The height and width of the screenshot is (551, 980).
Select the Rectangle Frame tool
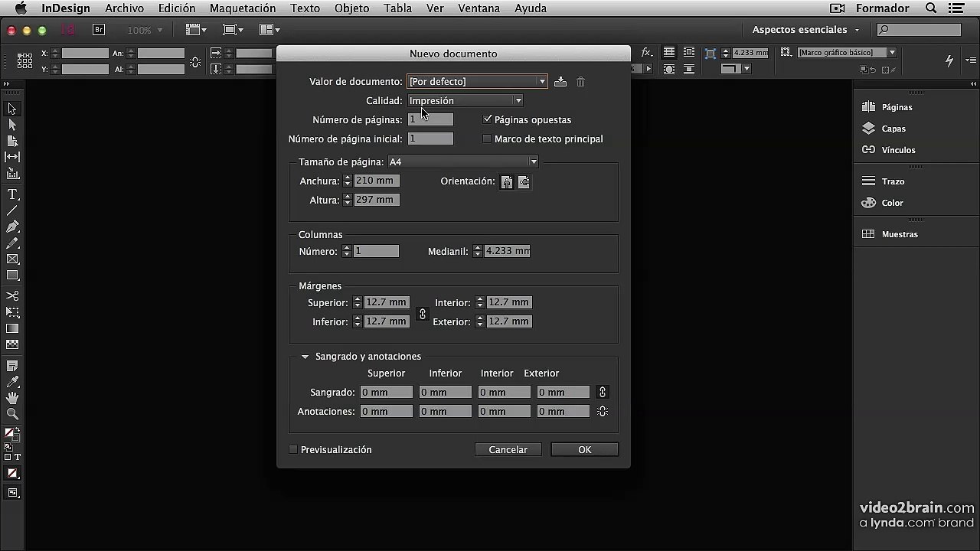pos(12,259)
